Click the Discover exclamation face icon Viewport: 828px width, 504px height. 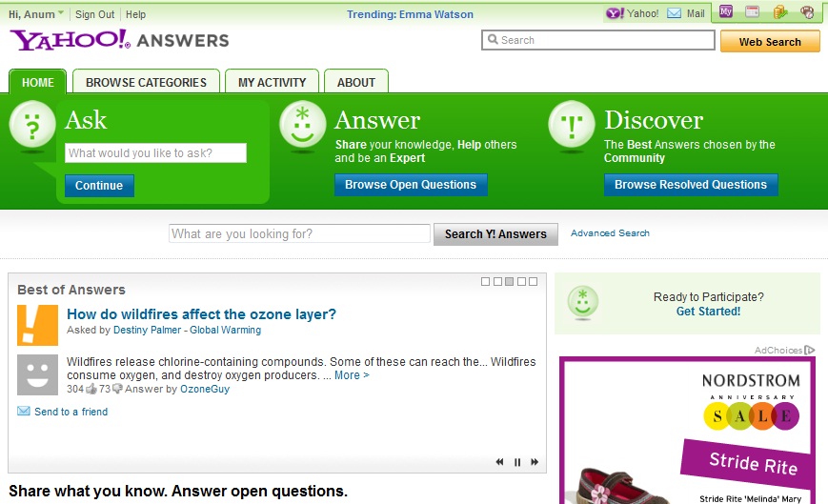coord(572,125)
